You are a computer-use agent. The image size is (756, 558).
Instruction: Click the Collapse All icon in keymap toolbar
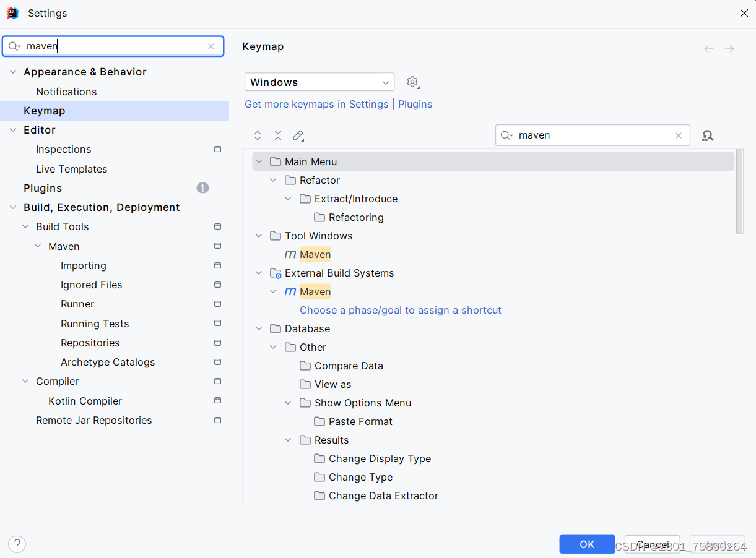pyautogui.click(x=278, y=135)
